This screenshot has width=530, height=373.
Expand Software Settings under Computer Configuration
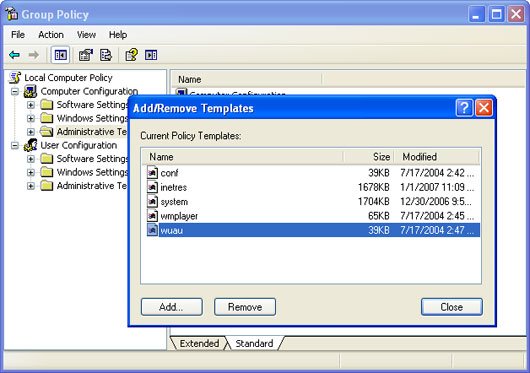coord(31,105)
